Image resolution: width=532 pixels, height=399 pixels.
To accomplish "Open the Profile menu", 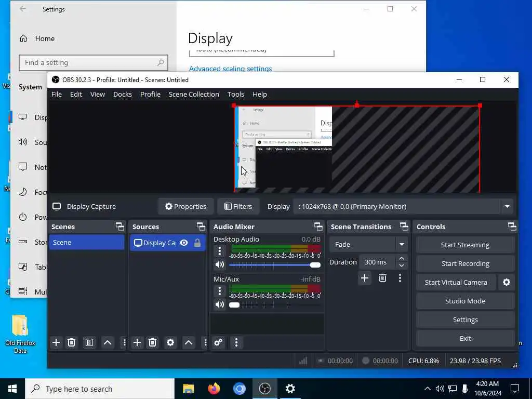I will pos(150,95).
